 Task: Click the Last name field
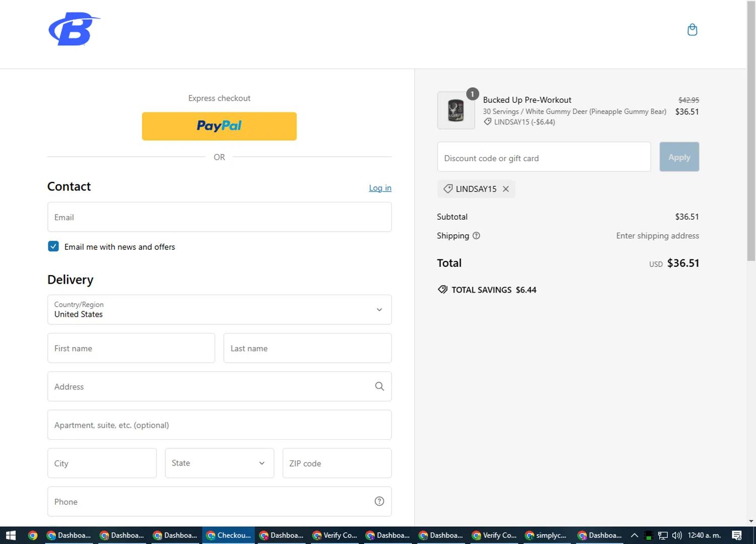(307, 348)
